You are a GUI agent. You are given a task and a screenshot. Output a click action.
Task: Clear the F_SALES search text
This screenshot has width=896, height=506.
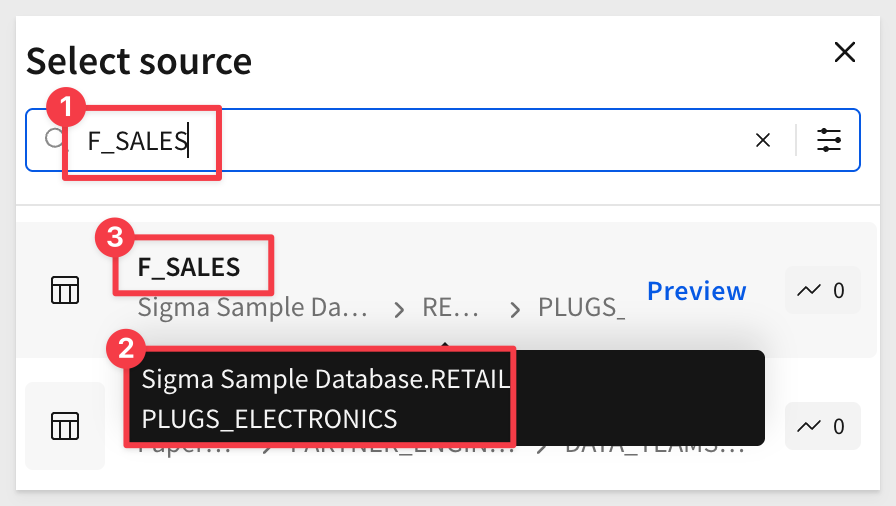point(763,140)
